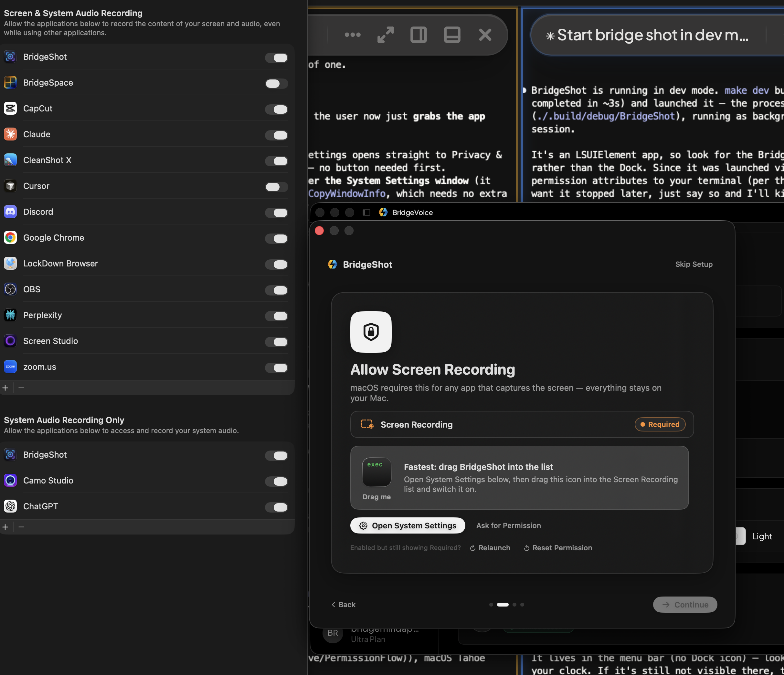The image size is (784, 675).
Task: Click the 'Perplexity' row label
Action: 42,315
